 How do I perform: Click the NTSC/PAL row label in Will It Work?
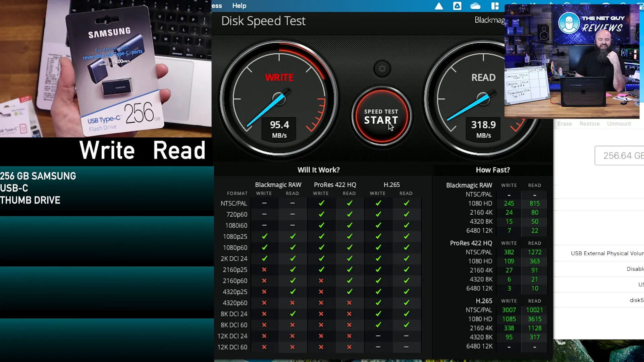click(x=234, y=203)
